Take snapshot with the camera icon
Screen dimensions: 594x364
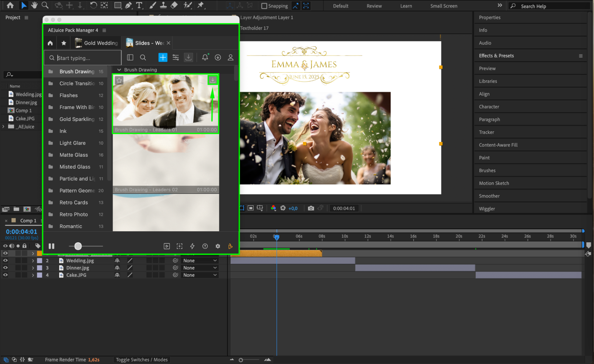click(311, 208)
